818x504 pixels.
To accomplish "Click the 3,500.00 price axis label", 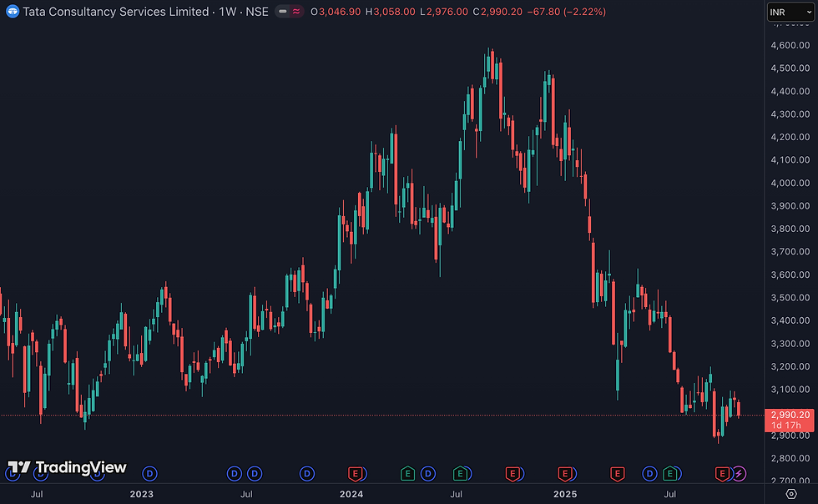I will click(790, 298).
